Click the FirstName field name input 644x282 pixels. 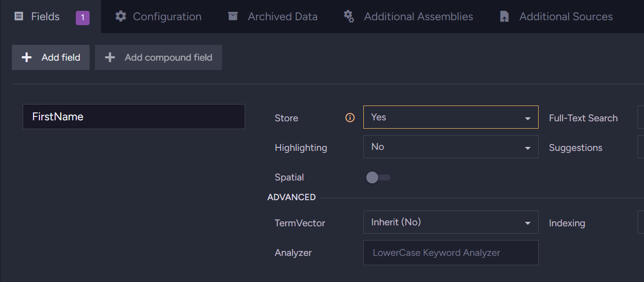tap(134, 117)
